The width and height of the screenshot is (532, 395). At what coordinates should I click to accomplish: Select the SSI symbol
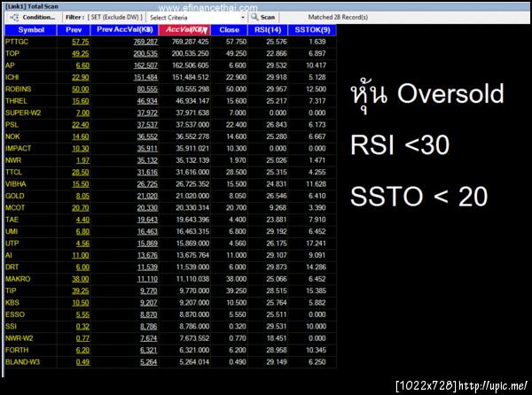click(x=11, y=326)
